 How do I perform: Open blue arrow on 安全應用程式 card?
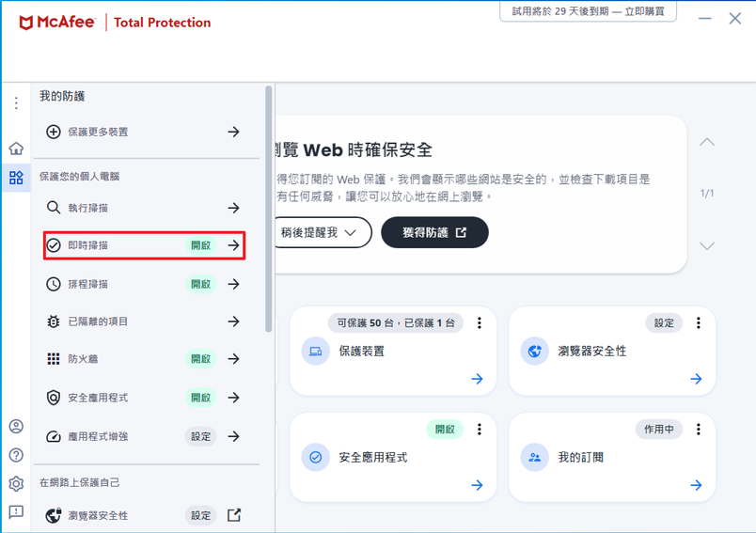pos(477,485)
